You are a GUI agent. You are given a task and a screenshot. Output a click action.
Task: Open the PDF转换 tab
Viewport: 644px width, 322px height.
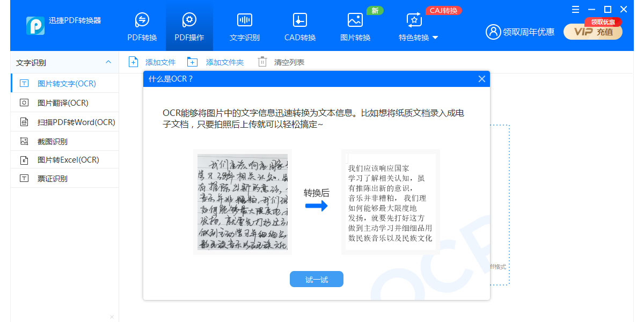pos(142,26)
